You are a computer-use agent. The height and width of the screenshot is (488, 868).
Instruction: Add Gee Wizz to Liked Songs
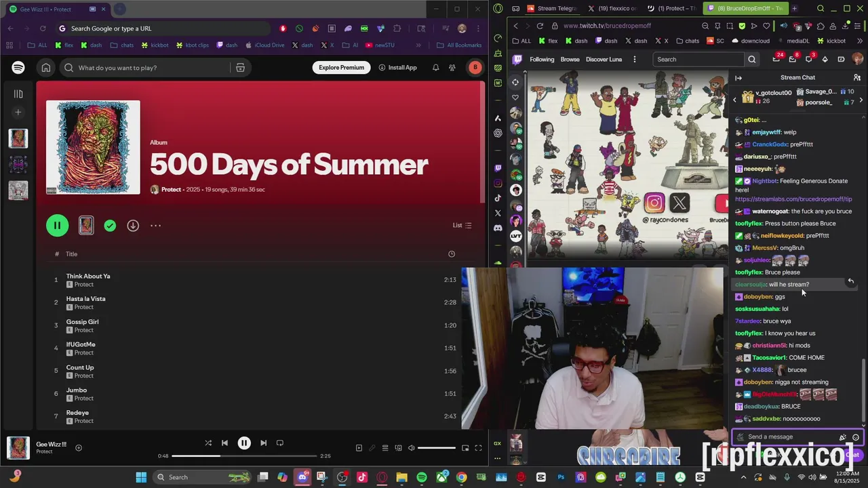point(79,448)
